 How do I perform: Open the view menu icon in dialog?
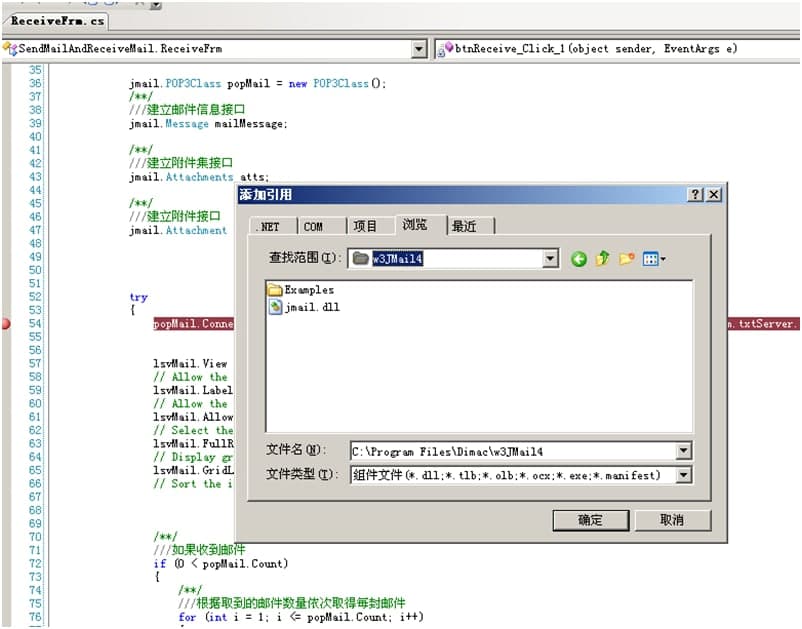point(654,259)
